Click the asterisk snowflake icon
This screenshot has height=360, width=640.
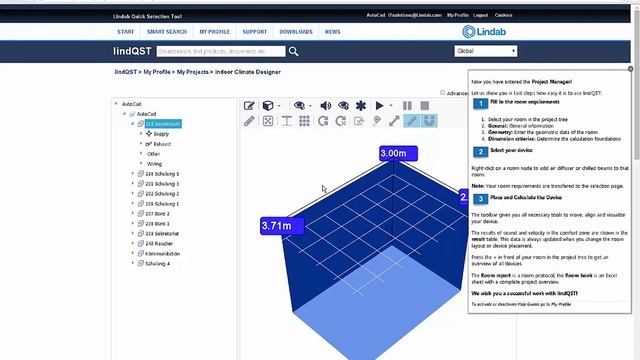tap(361, 106)
